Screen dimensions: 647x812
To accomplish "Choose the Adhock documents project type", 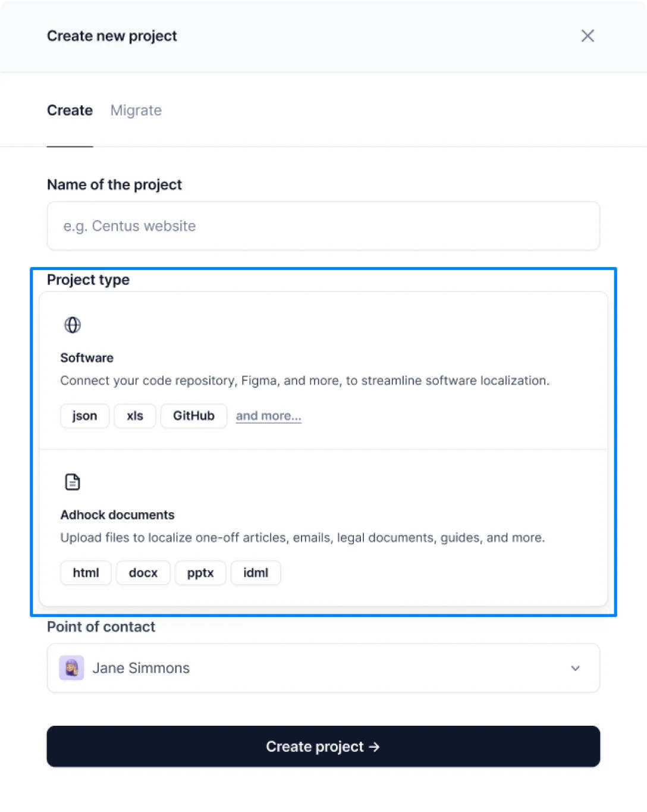I will click(x=323, y=526).
